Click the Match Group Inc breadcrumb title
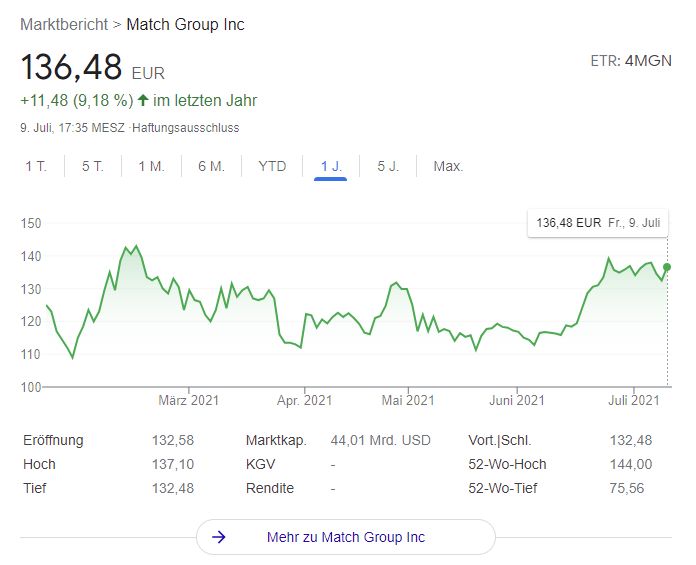Screen dimensions: 696x565 [x=185, y=24]
